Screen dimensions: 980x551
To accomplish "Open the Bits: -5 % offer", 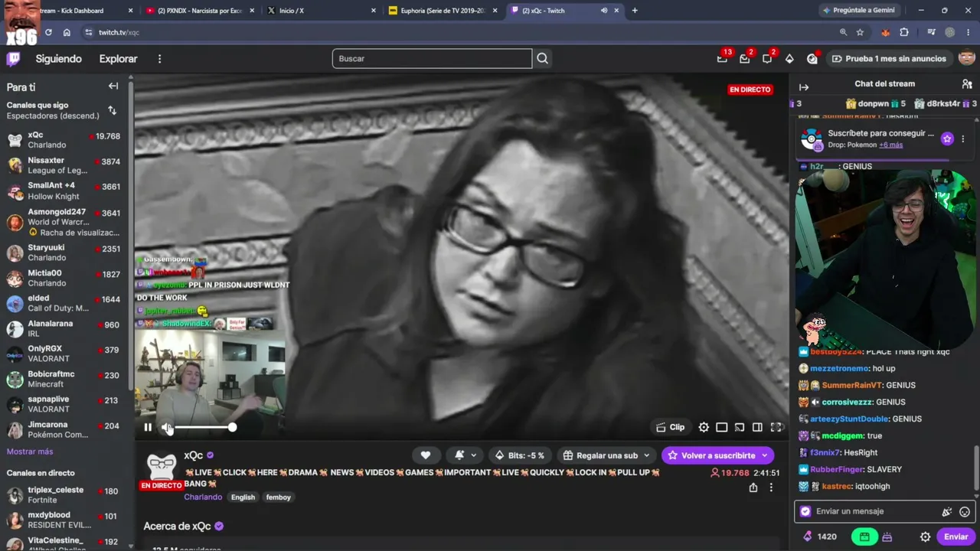I will tap(520, 455).
